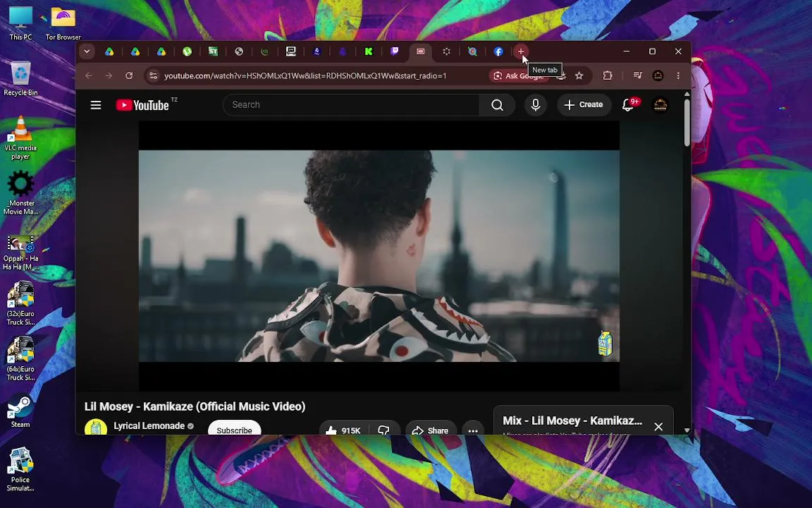
Task: Like the video (915K thumbs up)
Action: click(x=343, y=430)
